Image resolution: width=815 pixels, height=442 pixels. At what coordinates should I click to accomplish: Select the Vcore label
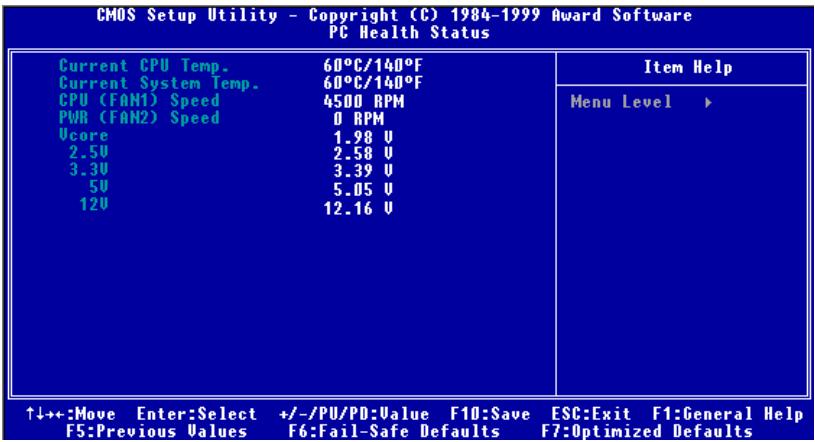pyautogui.click(x=83, y=135)
